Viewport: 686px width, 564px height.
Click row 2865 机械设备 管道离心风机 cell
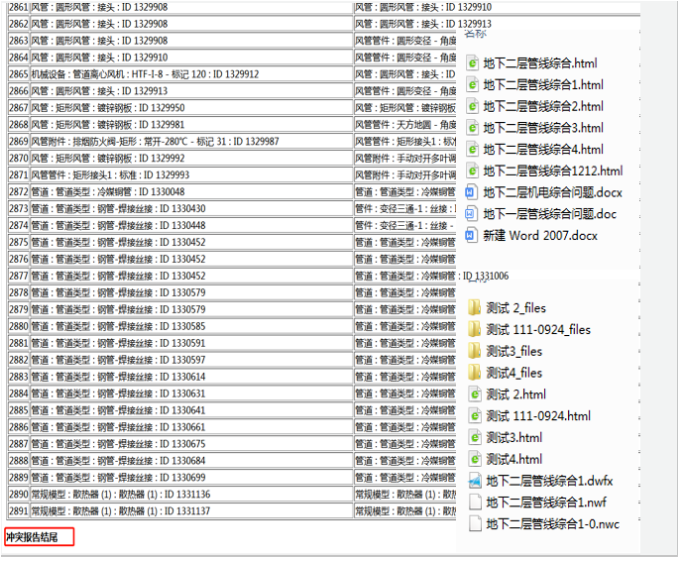[x=191, y=74]
